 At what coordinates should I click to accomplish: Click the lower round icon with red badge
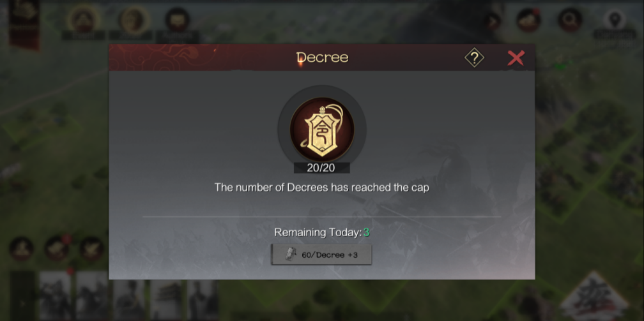pyautogui.click(x=57, y=248)
